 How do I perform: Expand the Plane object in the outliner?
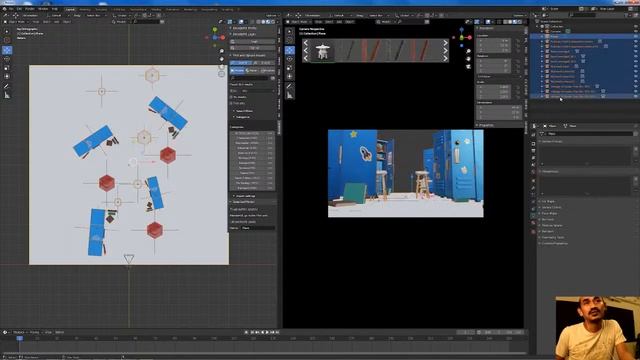542,36
